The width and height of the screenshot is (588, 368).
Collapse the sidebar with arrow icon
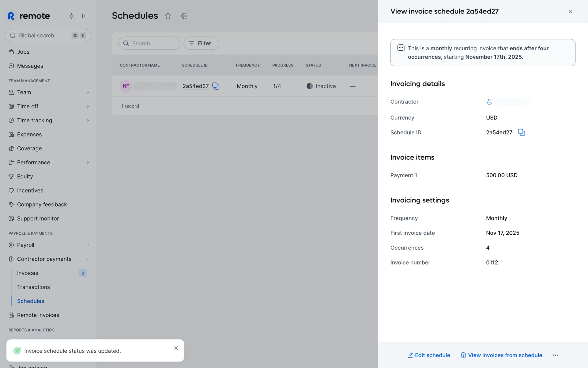coord(85,16)
